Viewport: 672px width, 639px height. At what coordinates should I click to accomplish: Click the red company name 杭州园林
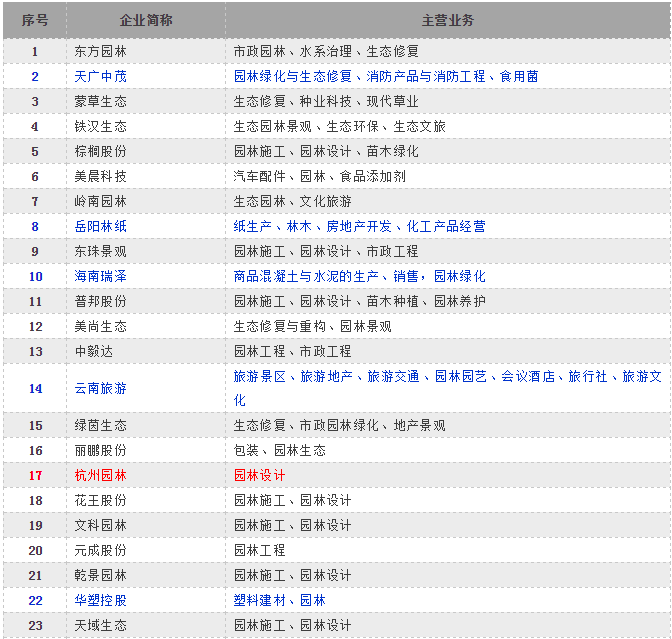[x=100, y=475]
